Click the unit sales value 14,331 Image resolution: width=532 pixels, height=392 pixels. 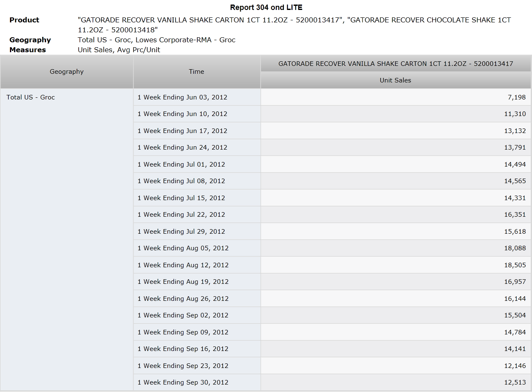pyautogui.click(x=515, y=198)
